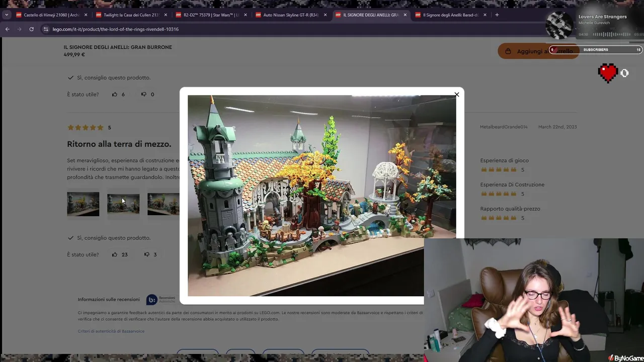Close the Barad-dûr tab
Viewport: 644px width, 362px height.
[x=485, y=15]
